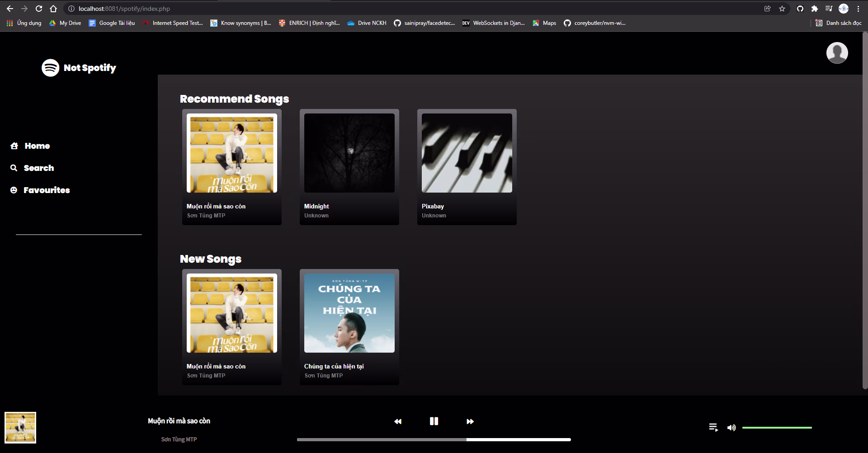Screen dimensions: 868x453
Task: Bookmark this page with star icon
Action: (x=782, y=9)
